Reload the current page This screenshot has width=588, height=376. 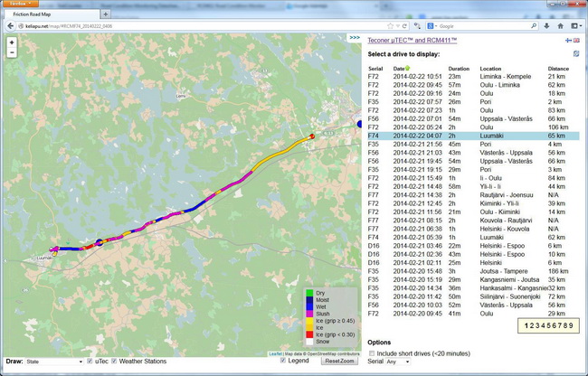(x=404, y=26)
